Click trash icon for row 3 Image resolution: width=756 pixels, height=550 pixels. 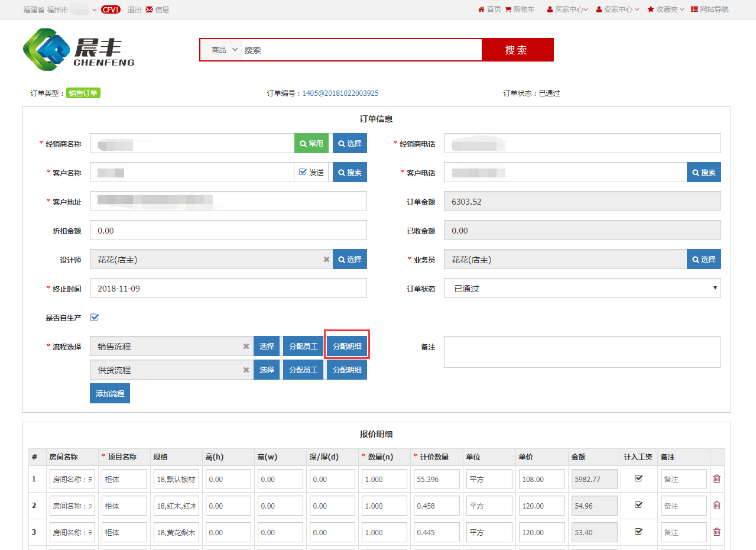[x=716, y=532]
